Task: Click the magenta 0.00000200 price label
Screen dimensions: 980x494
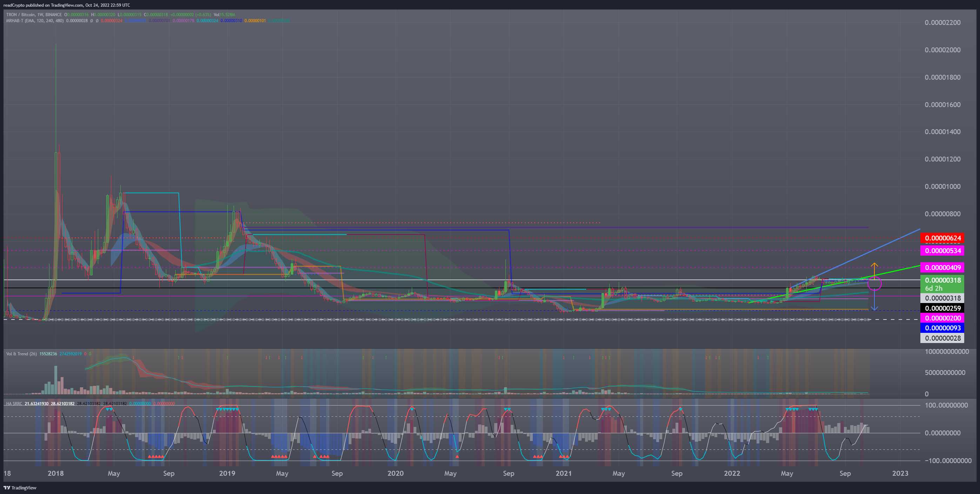Action: pyautogui.click(x=942, y=318)
